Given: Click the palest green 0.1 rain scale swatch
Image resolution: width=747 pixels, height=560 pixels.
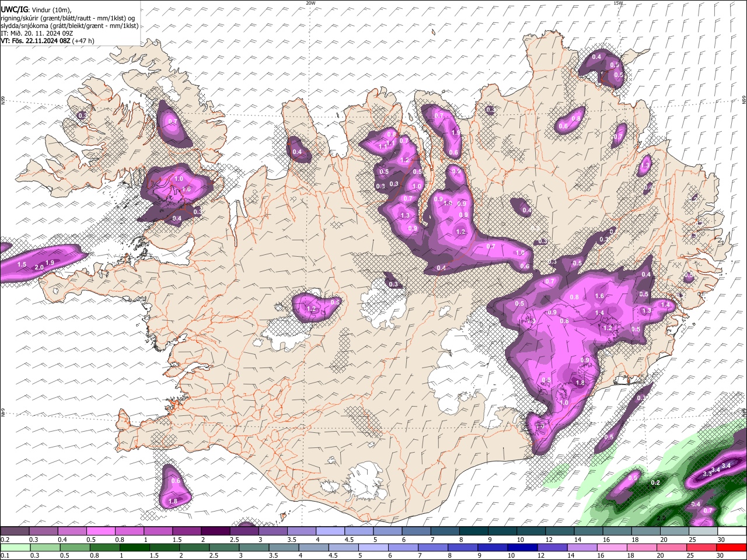Looking at the screenshot, I should tap(15, 547).
